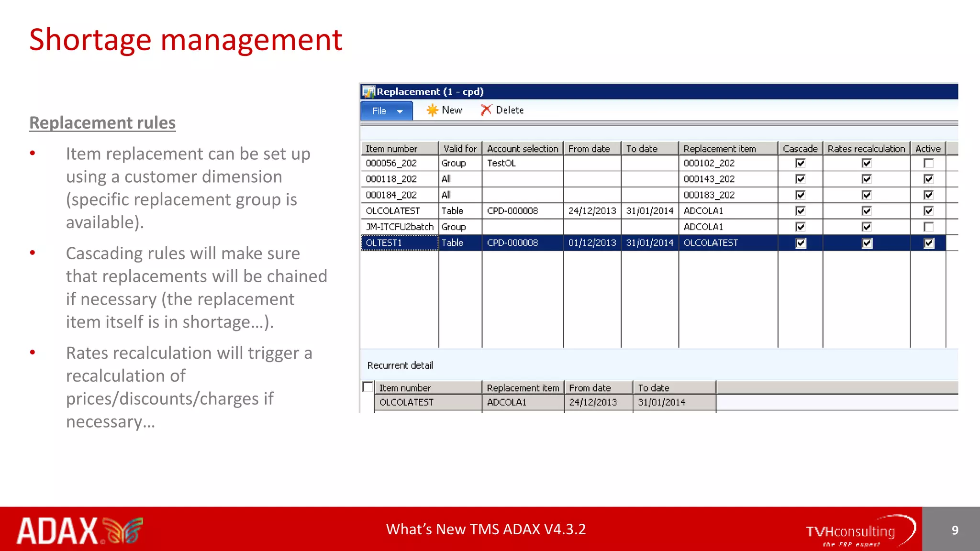Viewport: 980px width, 551px height.
Task: Open the File menu dropdown arrow
Action: 400,111
